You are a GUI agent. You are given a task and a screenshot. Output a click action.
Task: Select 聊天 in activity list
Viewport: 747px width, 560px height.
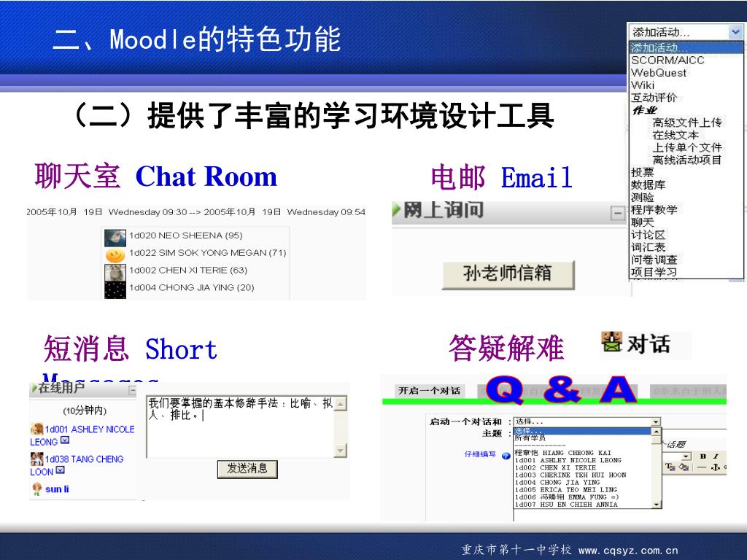click(x=642, y=222)
